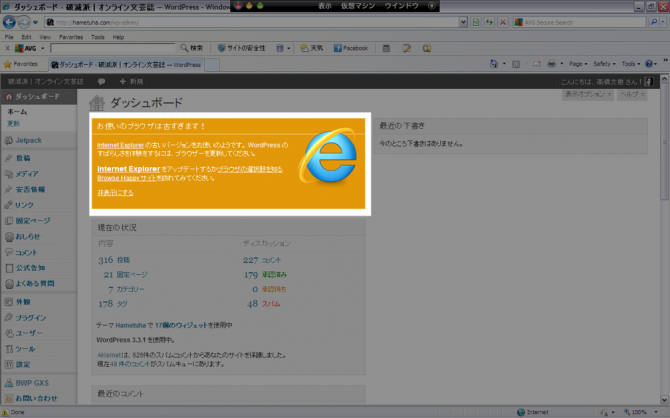
Task: Click the AVG trash can icon
Action: tap(280, 48)
